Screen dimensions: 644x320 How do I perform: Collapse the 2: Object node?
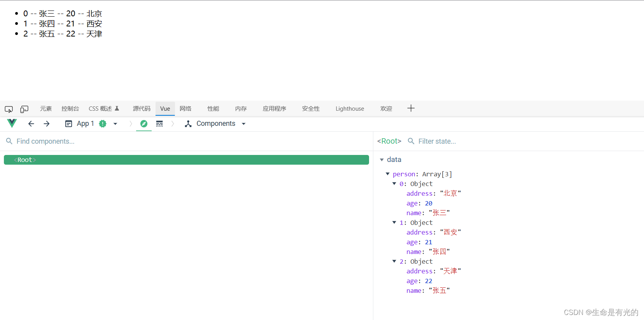click(x=394, y=261)
